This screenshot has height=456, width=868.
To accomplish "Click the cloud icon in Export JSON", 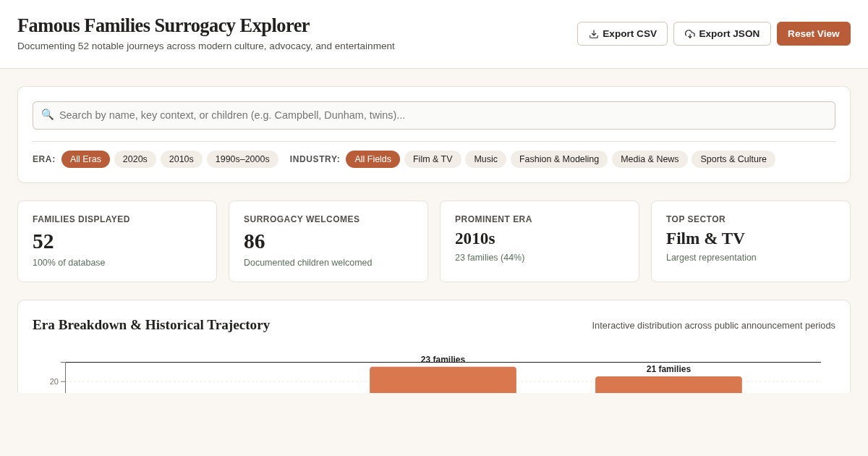I will (690, 34).
